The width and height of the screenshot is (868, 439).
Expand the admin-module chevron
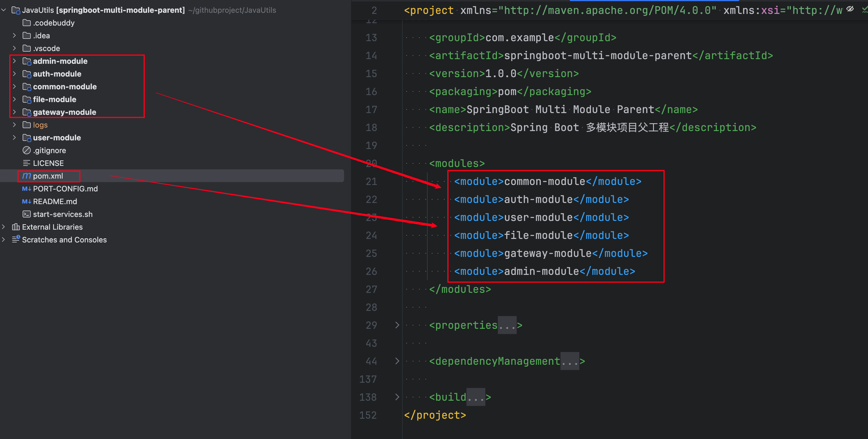click(x=14, y=61)
